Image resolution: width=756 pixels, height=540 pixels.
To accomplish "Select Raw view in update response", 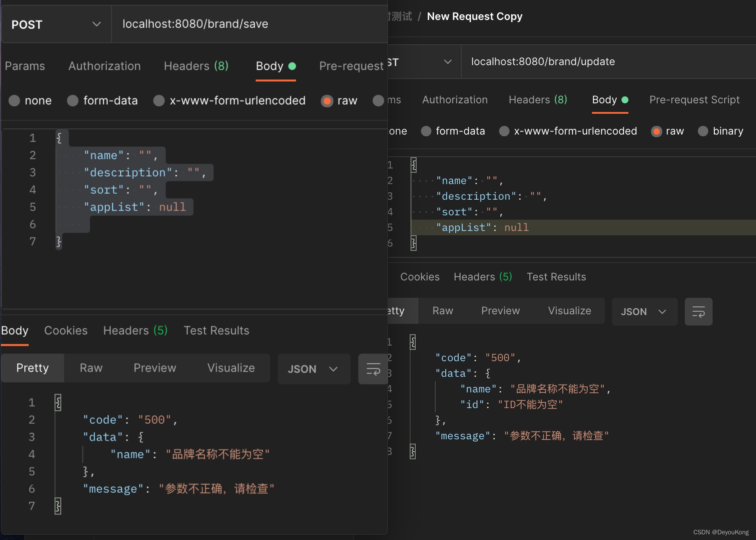I will point(443,311).
